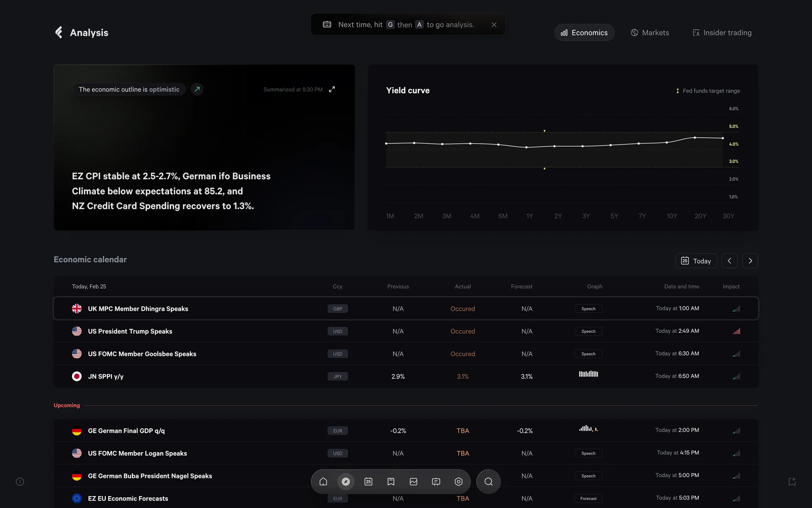Expand the economic summary card fullscreen
Screen dimensions: 812x508
332,89
